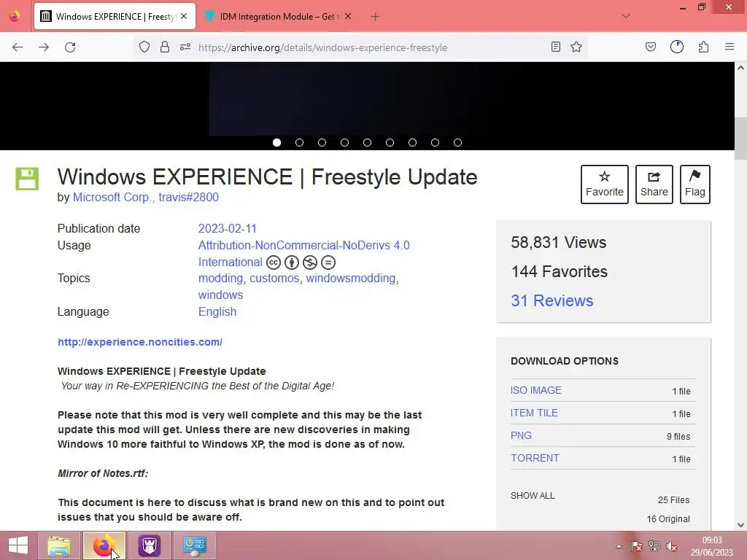Flag this item
Image resolution: width=747 pixels, height=560 pixels.
695,184
